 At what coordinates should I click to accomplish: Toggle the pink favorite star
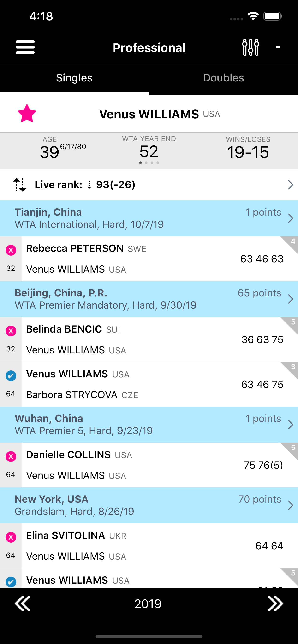[27, 114]
